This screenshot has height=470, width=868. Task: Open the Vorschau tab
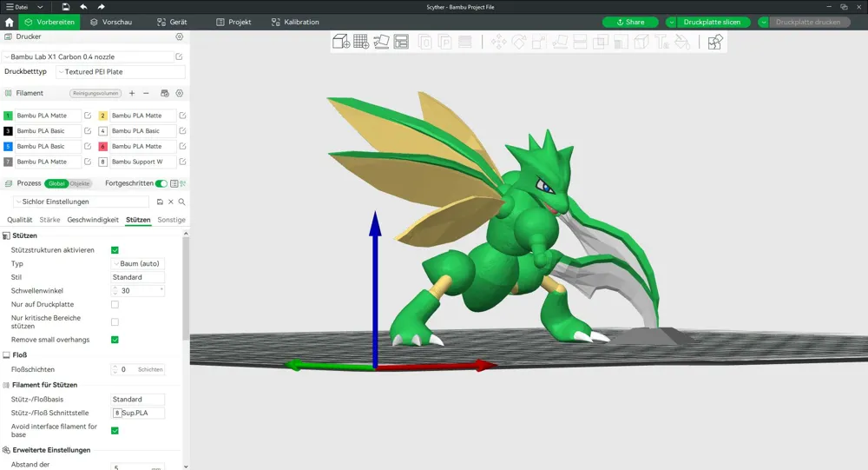point(111,23)
